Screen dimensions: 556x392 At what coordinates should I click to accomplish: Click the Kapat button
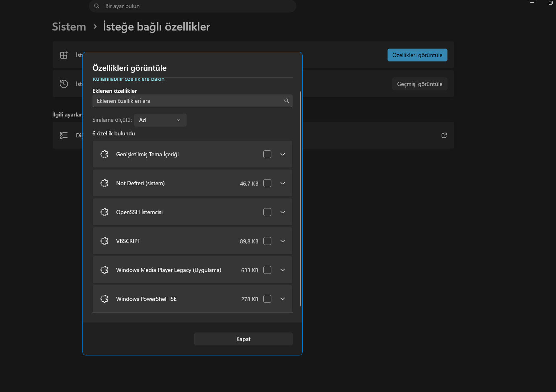point(243,339)
